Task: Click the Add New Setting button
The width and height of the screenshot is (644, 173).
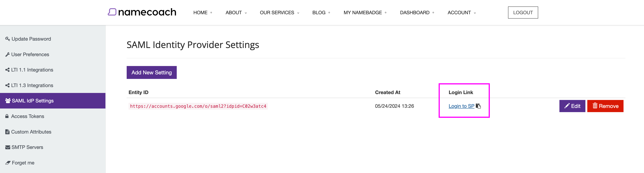Action: coord(152,72)
